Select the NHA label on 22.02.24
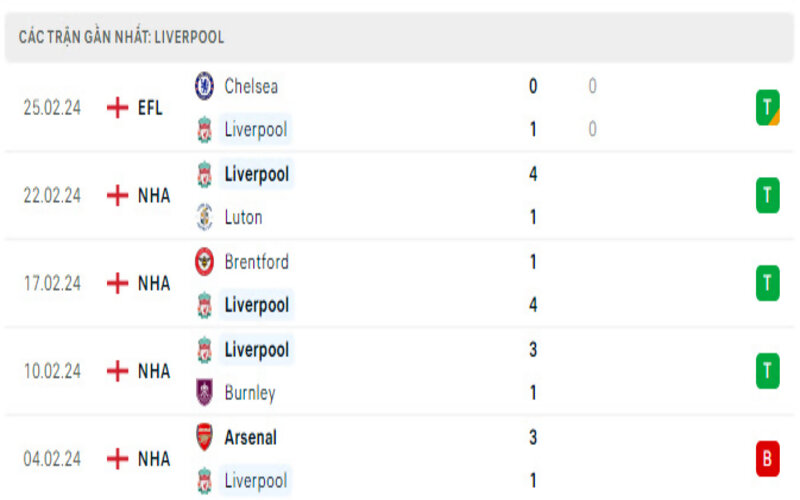800x500 pixels. (154, 195)
